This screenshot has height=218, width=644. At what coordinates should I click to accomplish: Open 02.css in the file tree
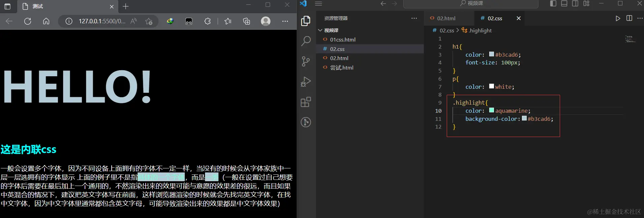coord(337,49)
